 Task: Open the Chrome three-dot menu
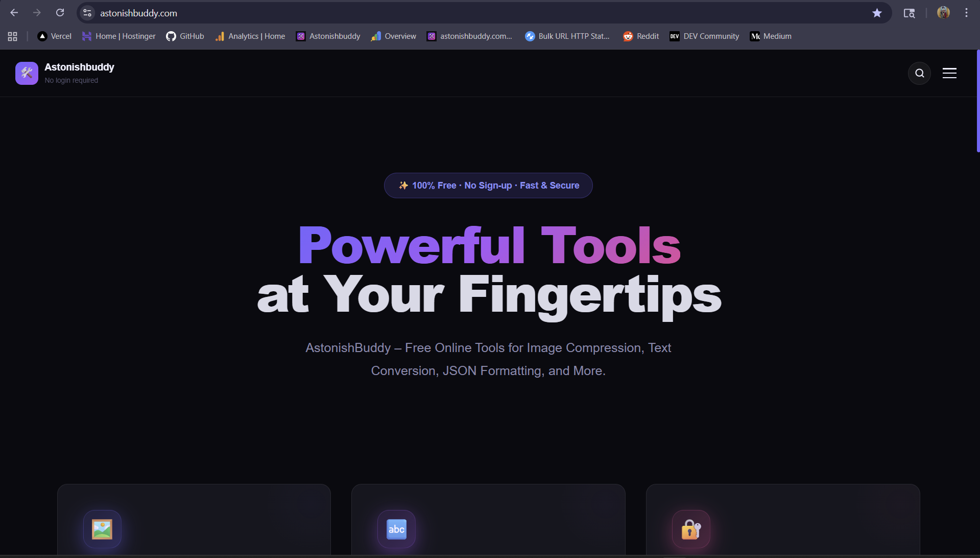(966, 13)
